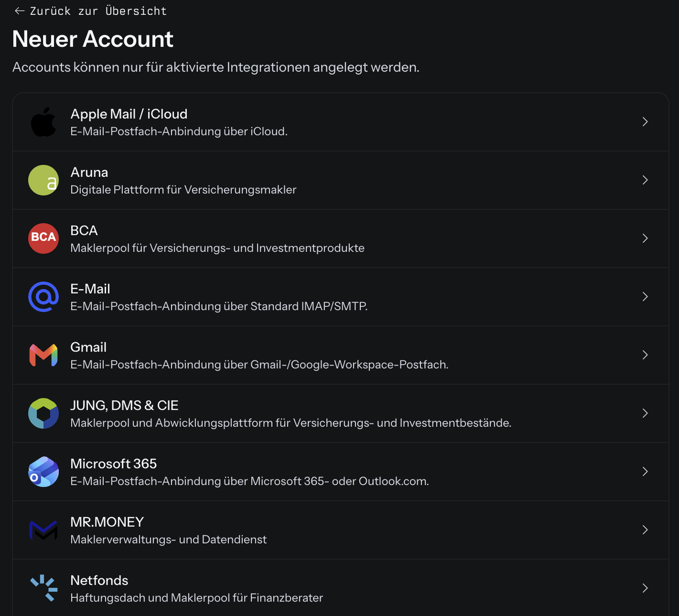Click 'Maklerpool für Versicherungs- und Investmentprodukte' text
This screenshot has height=616, width=679.
pos(217,248)
